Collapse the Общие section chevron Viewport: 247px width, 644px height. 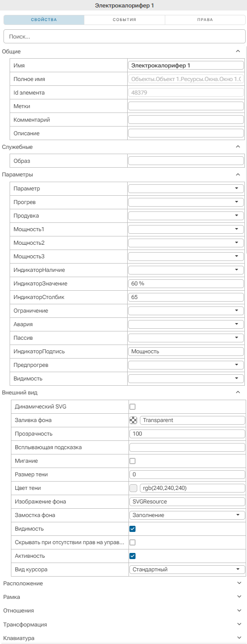pos(238,51)
